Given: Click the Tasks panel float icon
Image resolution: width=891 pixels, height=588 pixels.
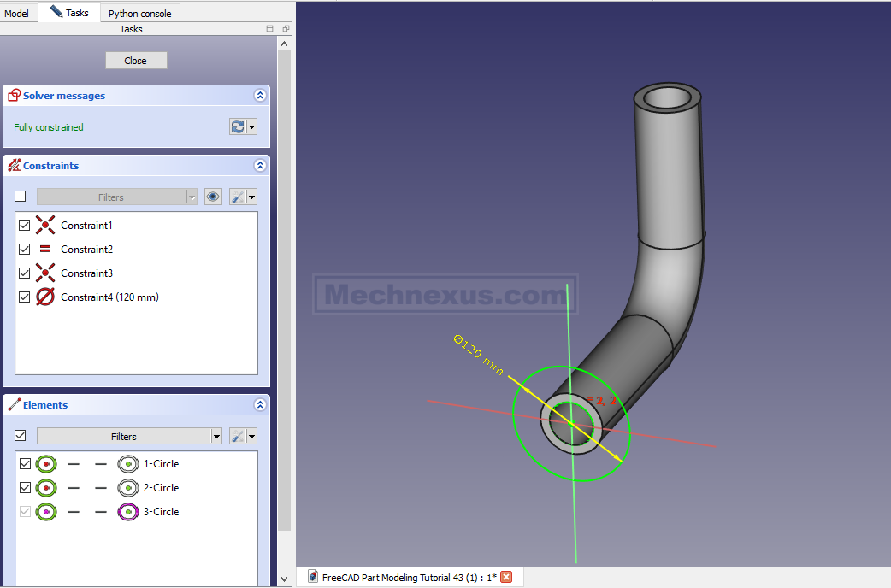Looking at the screenshot, I should 270,28.
